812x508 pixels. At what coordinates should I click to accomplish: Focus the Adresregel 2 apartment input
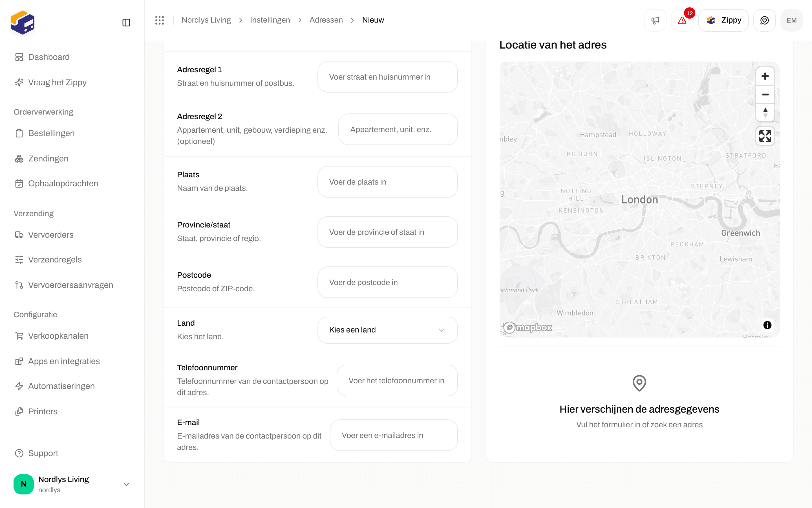point(398,129)
